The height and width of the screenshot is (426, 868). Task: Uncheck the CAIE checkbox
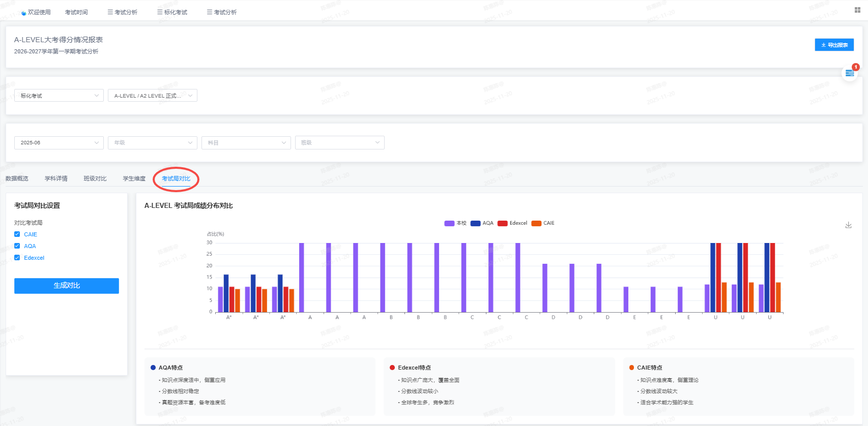point(17,234)
